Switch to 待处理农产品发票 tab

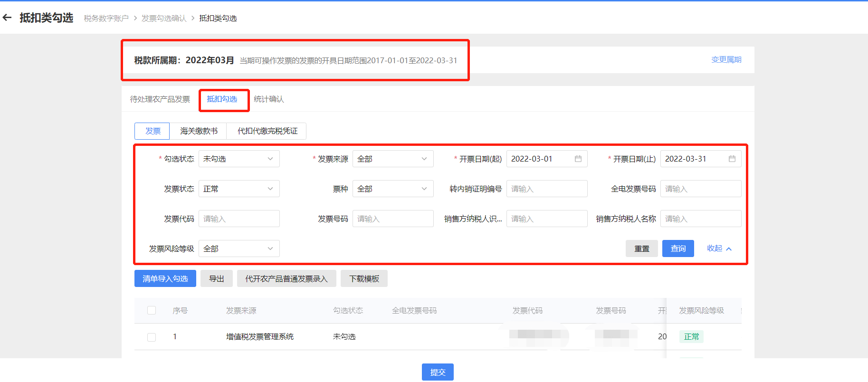tap(160, 99)
